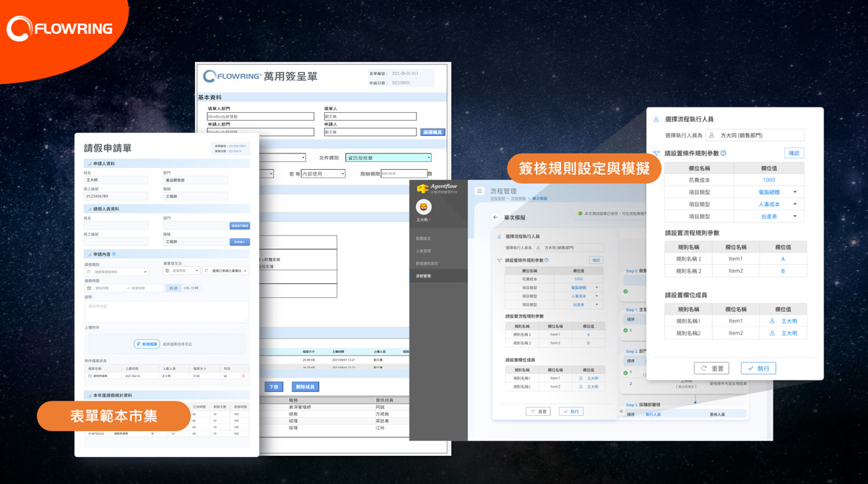Image resolution: width=868 pixels, height=484 pixels.
Task: Open 電腦硬體 dropdown in the Agentflow window
Action: tap(596, 288)
